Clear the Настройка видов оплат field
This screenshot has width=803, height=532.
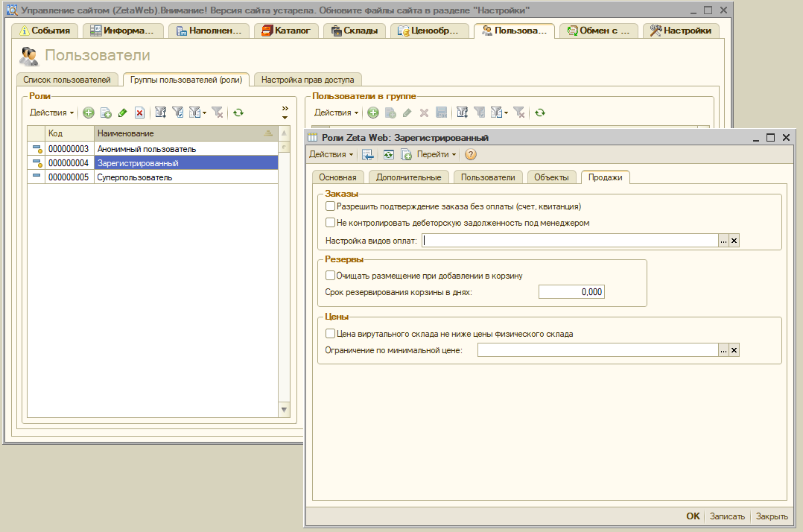tap(734, 241)
